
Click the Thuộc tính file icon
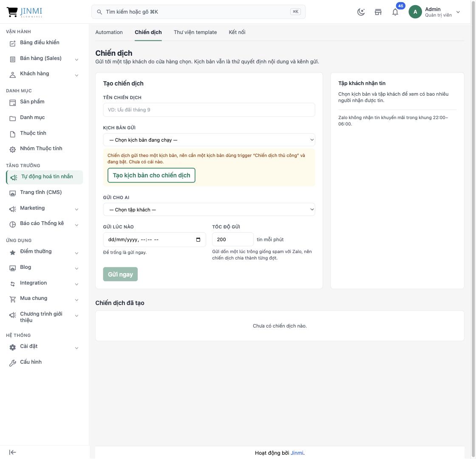click(12, 134)
